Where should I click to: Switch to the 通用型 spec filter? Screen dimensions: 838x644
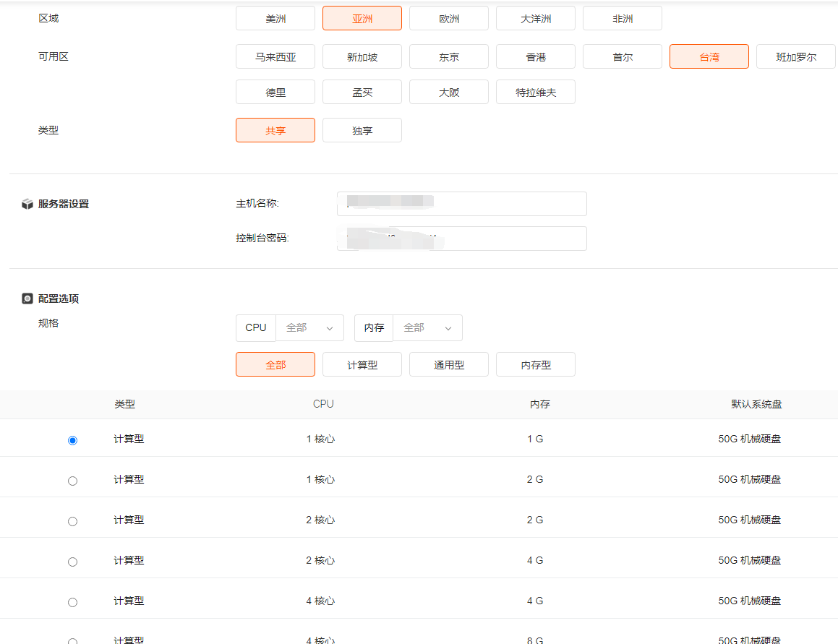[449, 365]
